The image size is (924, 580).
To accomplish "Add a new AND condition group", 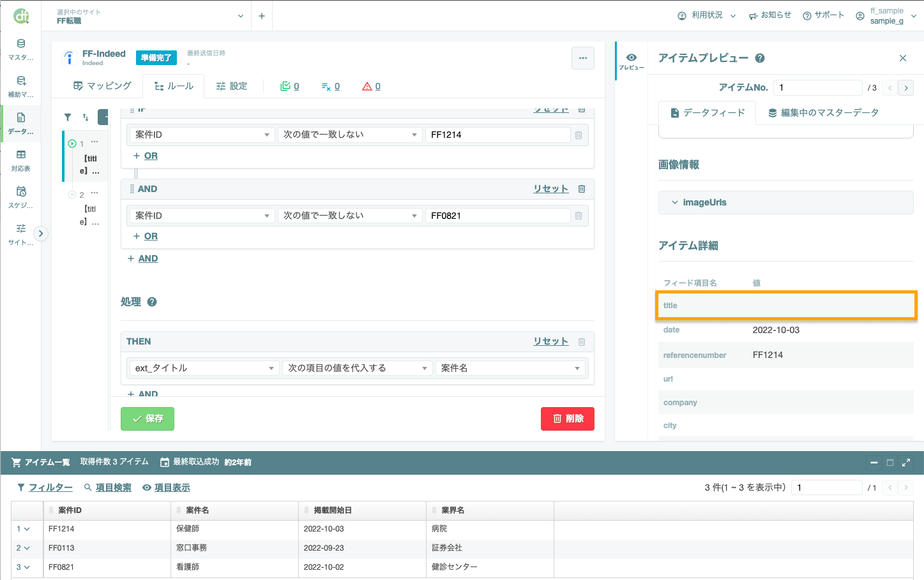I will 143,258.
